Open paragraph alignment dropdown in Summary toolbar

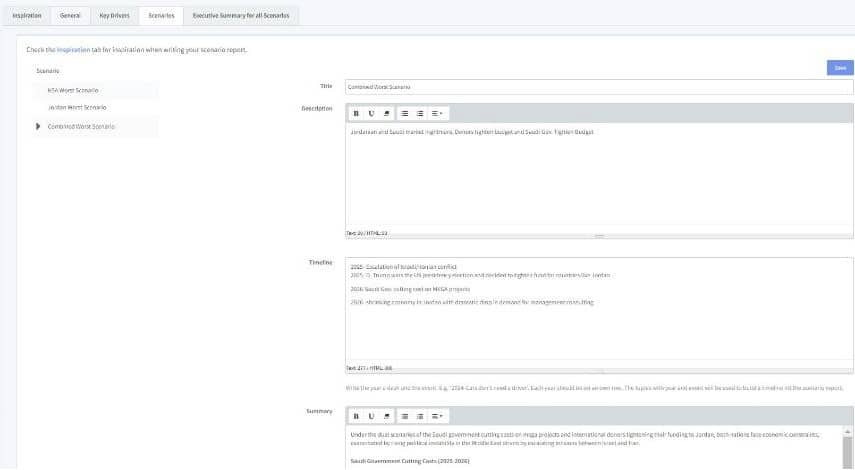(x=437, y=415)
